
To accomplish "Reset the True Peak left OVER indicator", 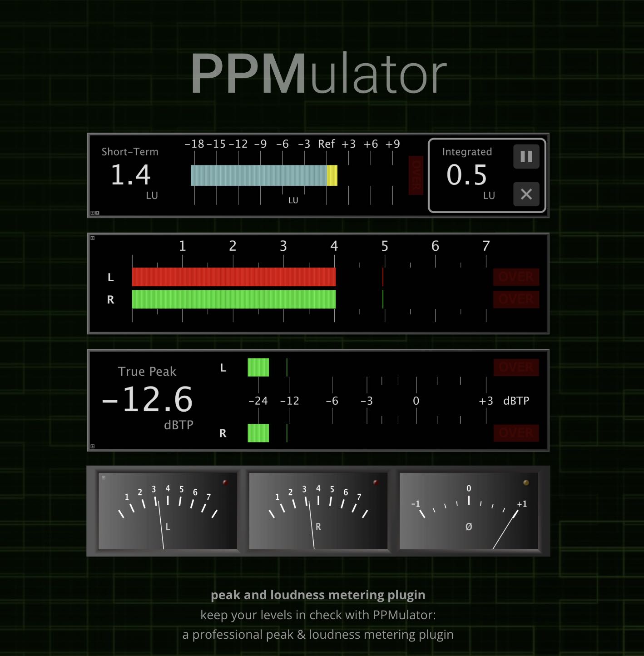I will pyautogui.click(x=516, y=367).
